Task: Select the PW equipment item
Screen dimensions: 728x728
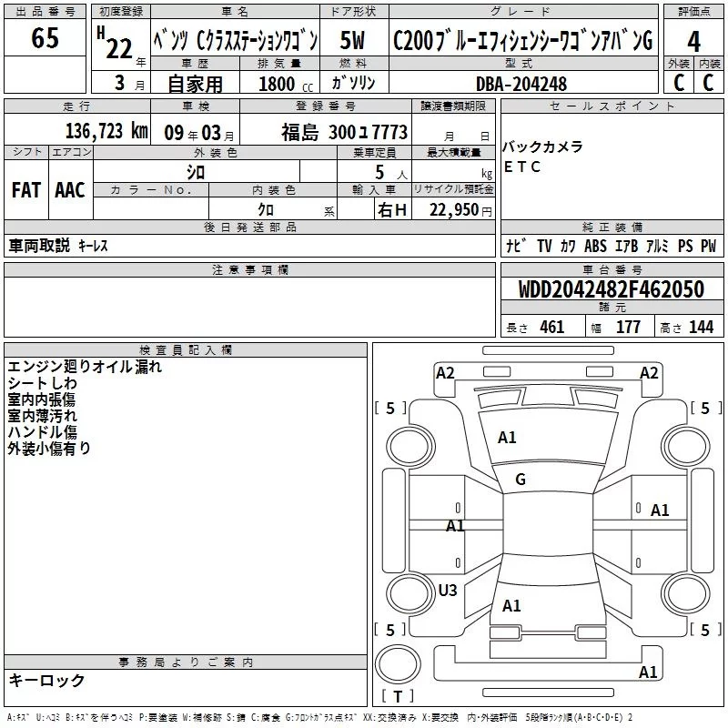Action: (709, 246)
